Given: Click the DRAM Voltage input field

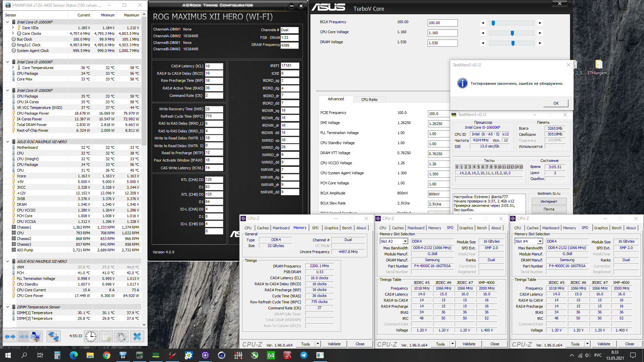Looking at the screenshot, I should tap(442, 43).
